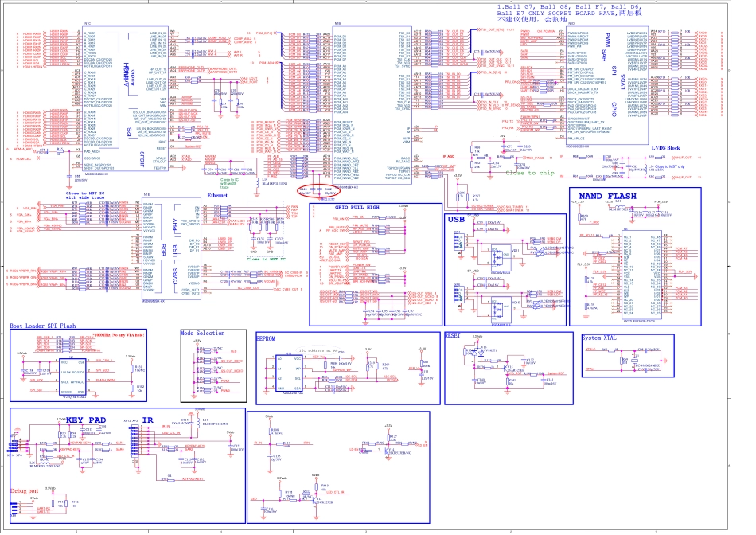Click the NAND FLASH block title
The height and width of the screenshot is (535, 756).
click(x=628, y=196)
